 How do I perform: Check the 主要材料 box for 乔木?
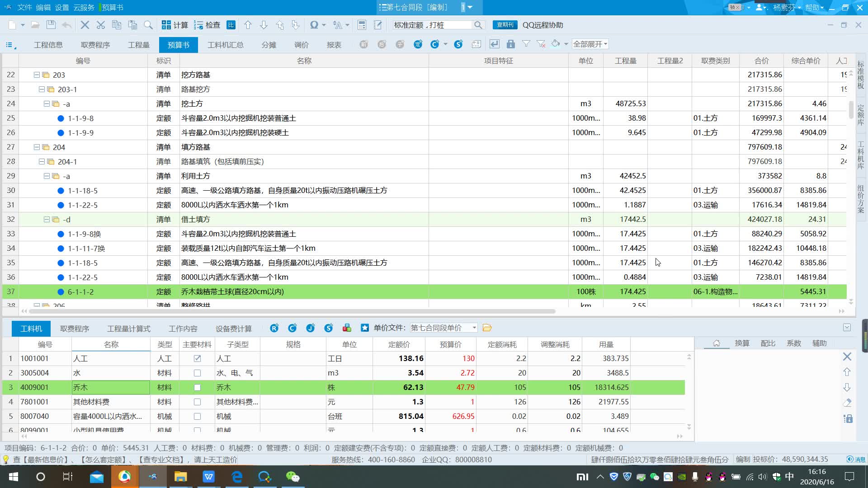[197, 387]
